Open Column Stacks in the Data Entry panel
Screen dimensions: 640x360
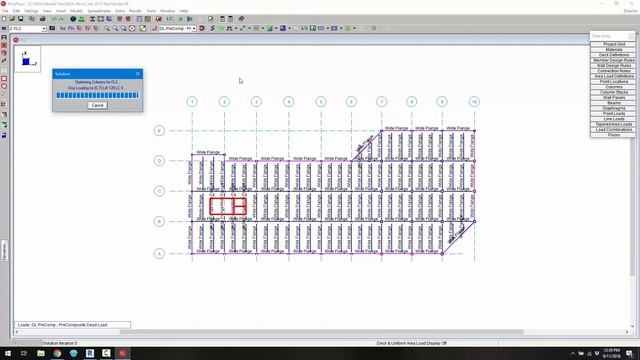[x=613, y=92]
